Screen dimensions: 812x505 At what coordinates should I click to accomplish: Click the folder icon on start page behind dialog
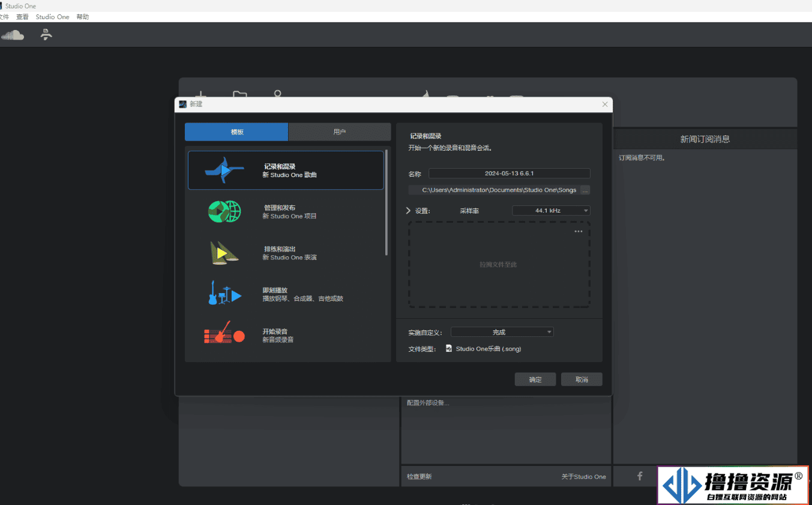(x=239, y=94)
